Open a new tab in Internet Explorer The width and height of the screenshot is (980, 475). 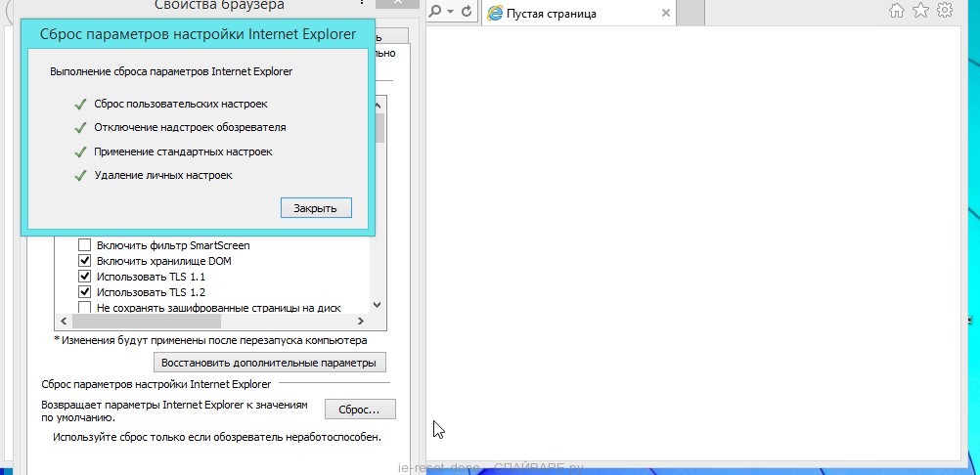point(690,13)
